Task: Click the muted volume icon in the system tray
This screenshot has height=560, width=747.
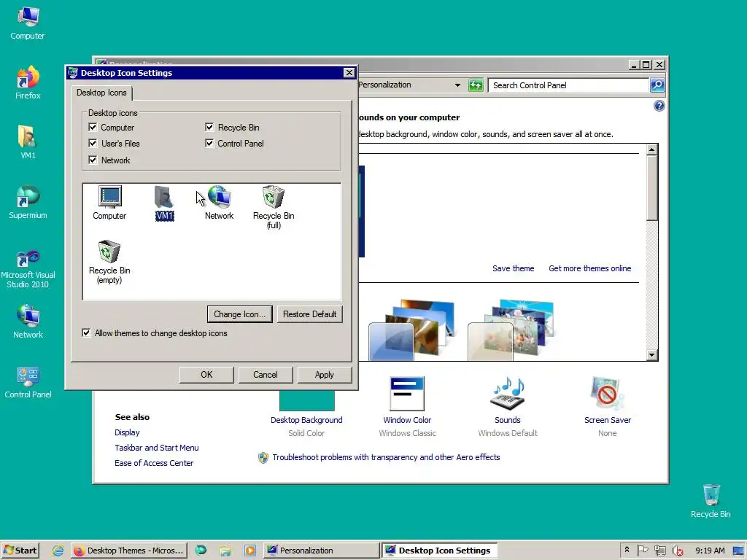Action: 677,551
